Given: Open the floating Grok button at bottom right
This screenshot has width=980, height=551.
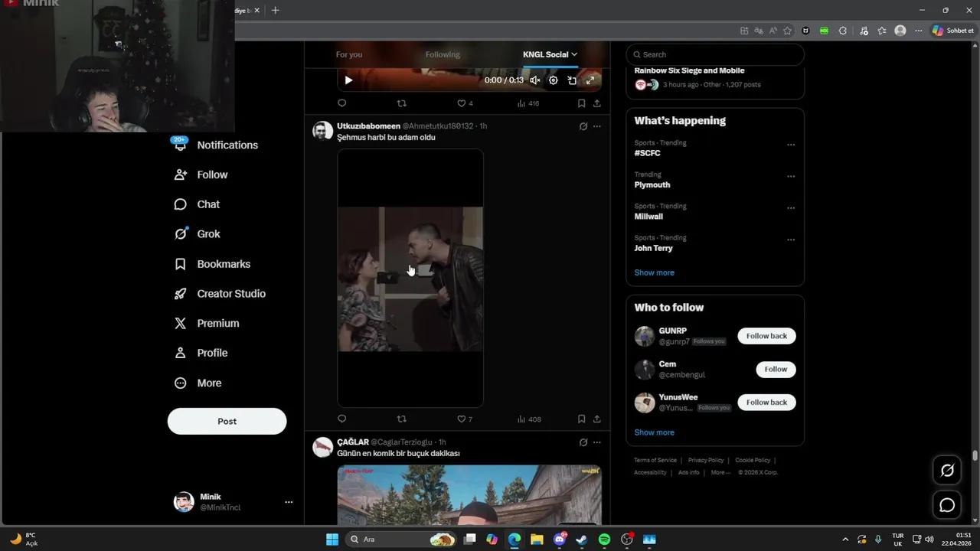Looking at the screenshot, I should pyautogui.click(x=946, y=470).
